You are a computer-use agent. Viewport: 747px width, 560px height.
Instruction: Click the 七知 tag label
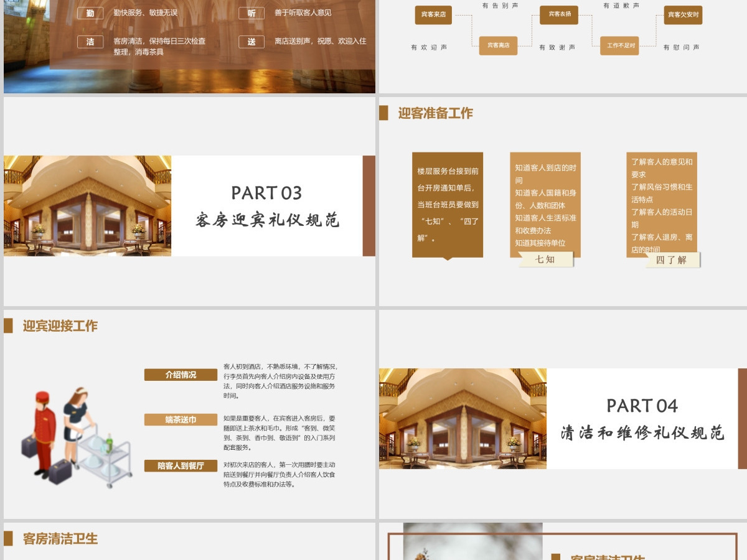tap(545, 259)
